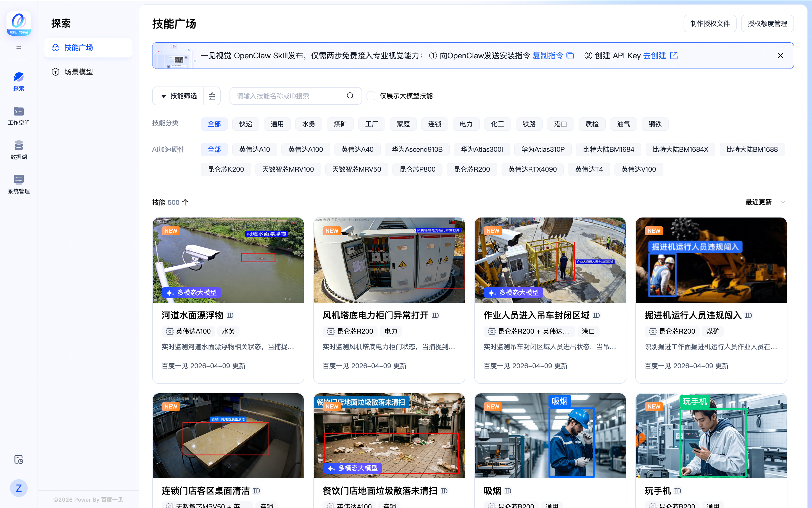Screen dimensions: 812x508
Task: Click the ID icon of 河道水面漂浮物
Action: [x=230, y=315]
